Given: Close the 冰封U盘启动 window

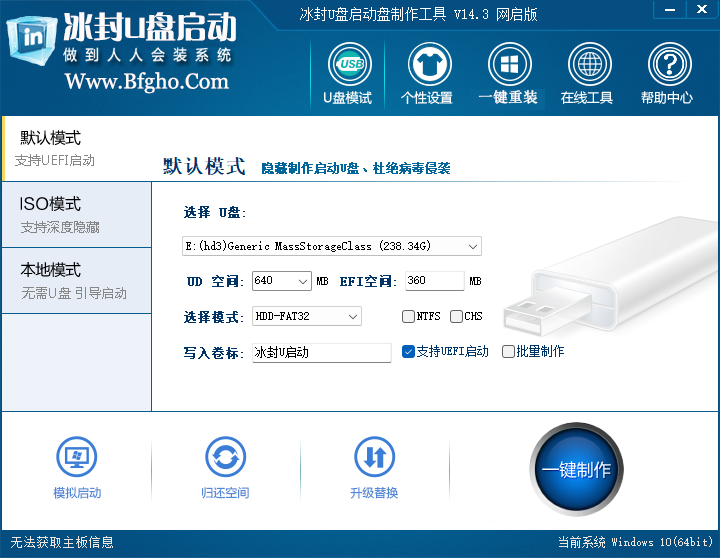Looking at the screenshot, I should click(x=702, y=9).
